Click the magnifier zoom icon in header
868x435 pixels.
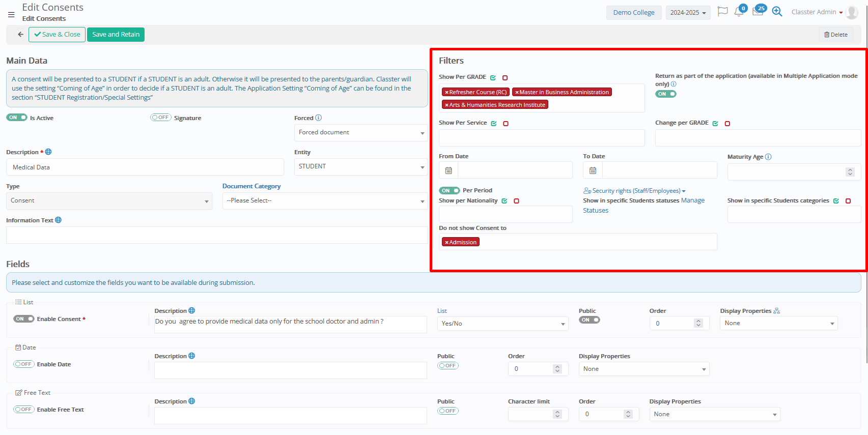(x=777, y=12)
